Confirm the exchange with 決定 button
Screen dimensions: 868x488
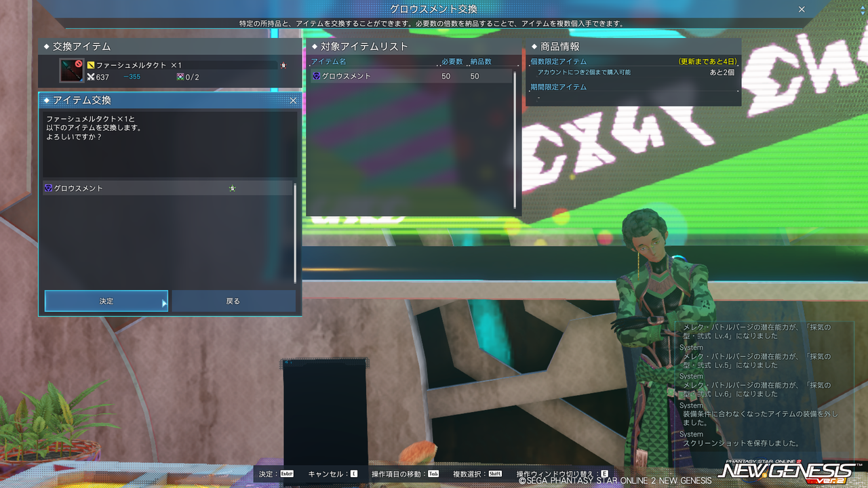(106, 301)
